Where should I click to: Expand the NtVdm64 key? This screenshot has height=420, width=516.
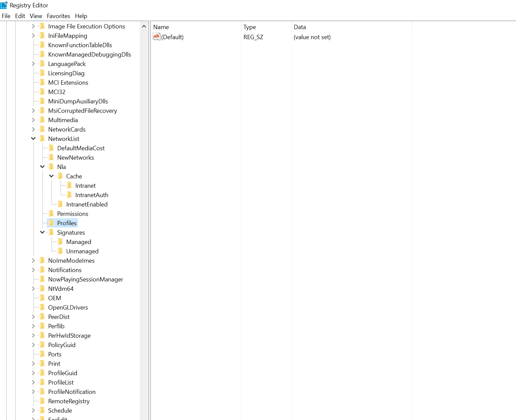33,288
